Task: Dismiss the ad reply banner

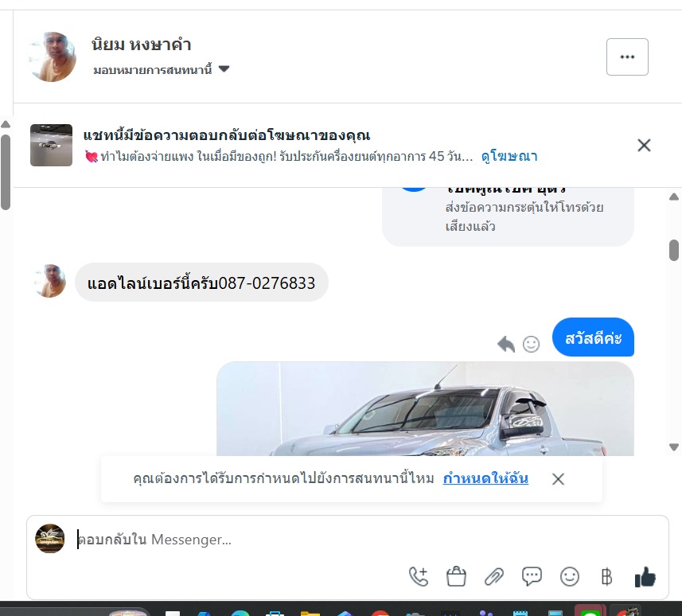Action: (644, 146)
